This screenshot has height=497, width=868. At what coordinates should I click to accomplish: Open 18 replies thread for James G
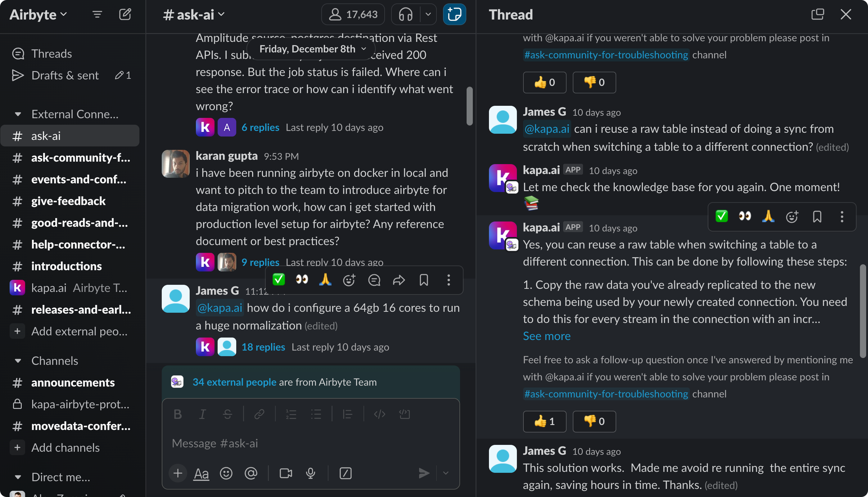[263, 346]
